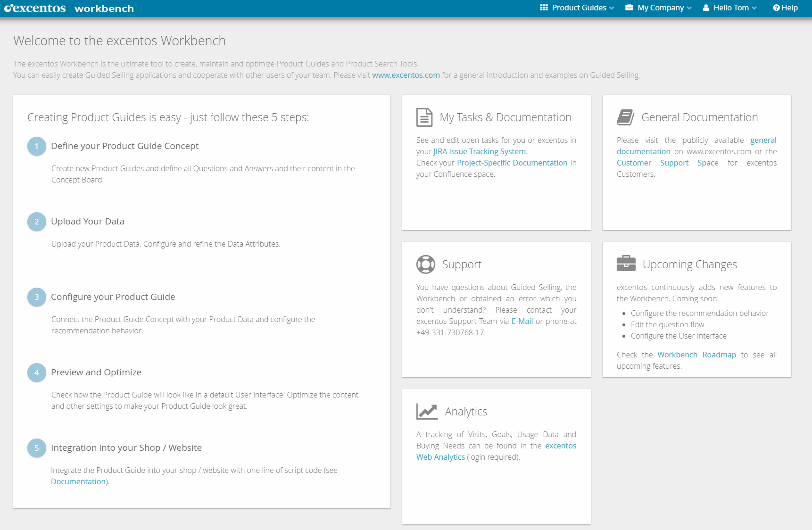This screenshot has height=530, width=812.
Task: Click step 1 circle icon
Action: click(37, 146)
